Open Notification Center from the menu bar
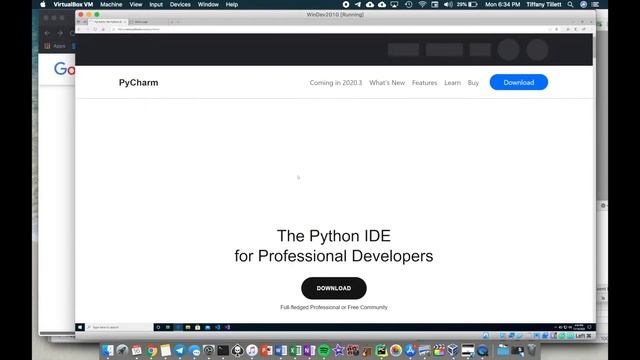This screenshot has height=360, width=640. (x=596, y=4)
